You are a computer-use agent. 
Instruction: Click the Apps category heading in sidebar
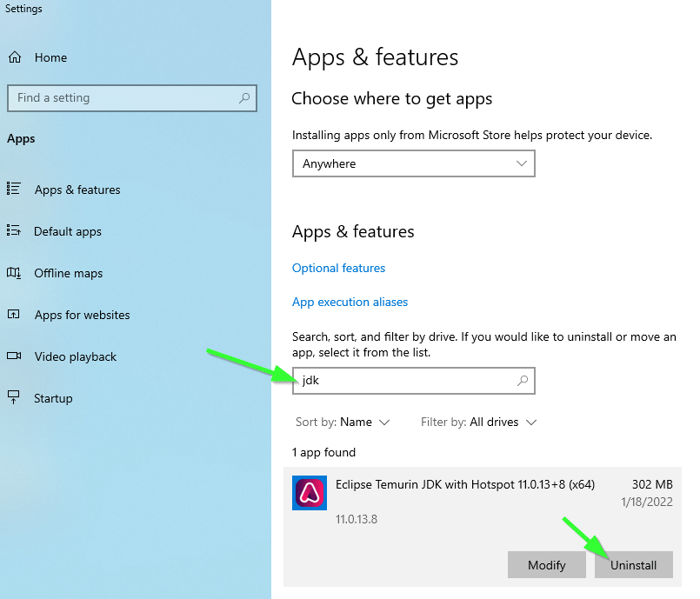click(x=21, y=139)
